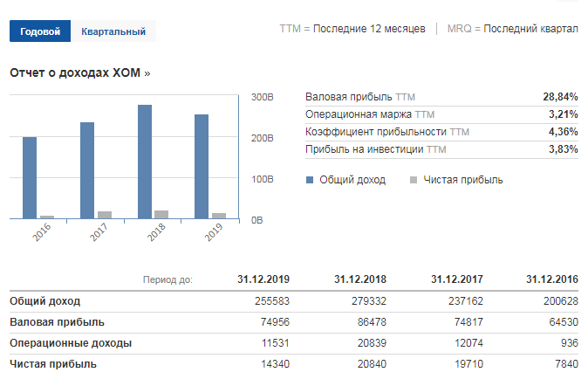Click the 255583 revenue cell
Screen dimensions: 588x379
tap(272, 301)
